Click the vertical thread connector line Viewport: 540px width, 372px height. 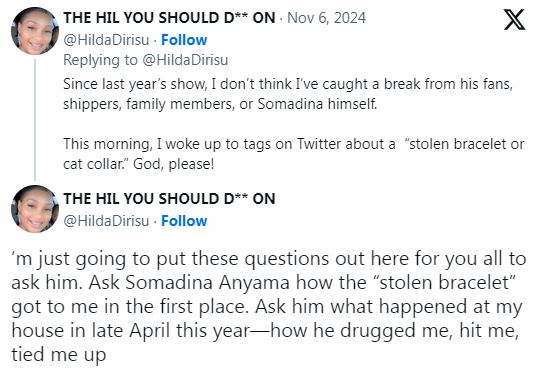point(35,120)
